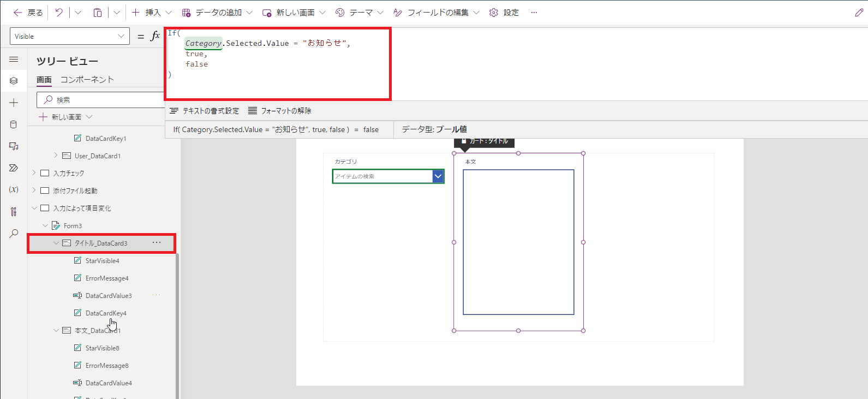Open the カテゴリ combo box dropdown arrow
Image resolution: width=868 pixels, height=399 pixels.
438,176
